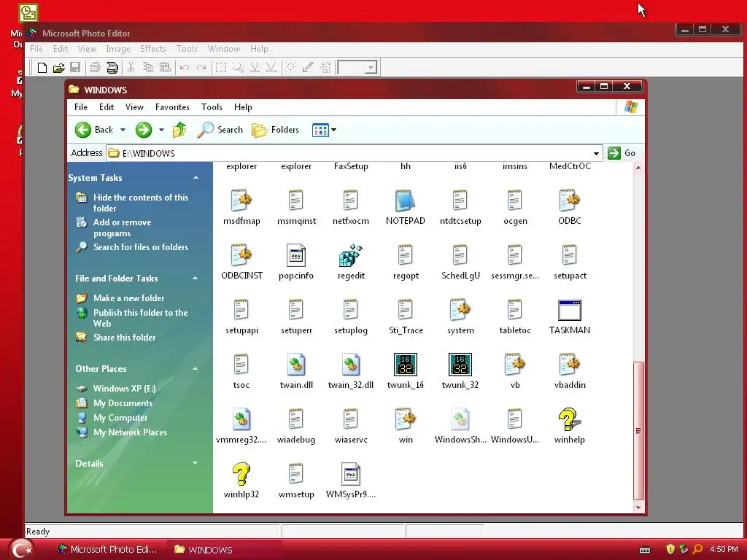Select the popcinfo file icon

point(296,255)
